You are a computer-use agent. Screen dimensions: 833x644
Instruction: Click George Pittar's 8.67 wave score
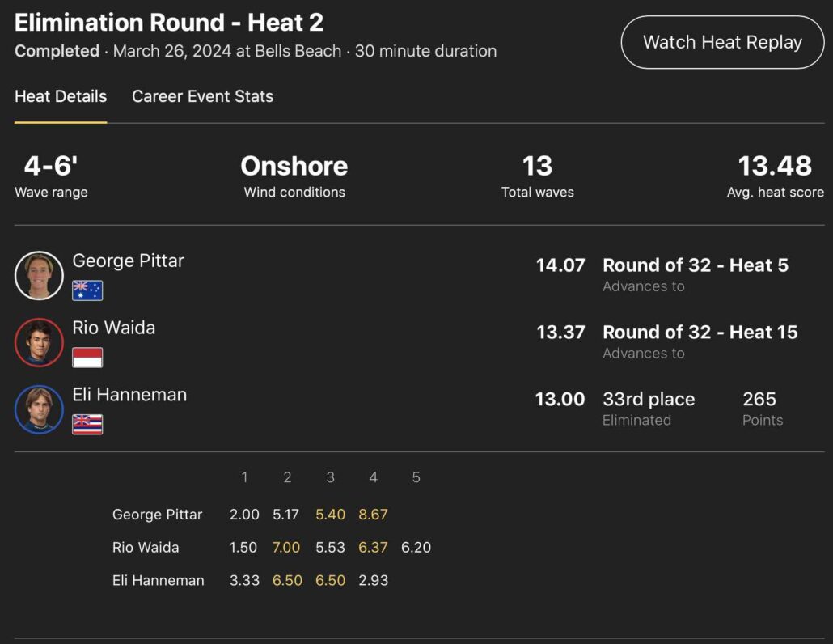pos(373,515)
